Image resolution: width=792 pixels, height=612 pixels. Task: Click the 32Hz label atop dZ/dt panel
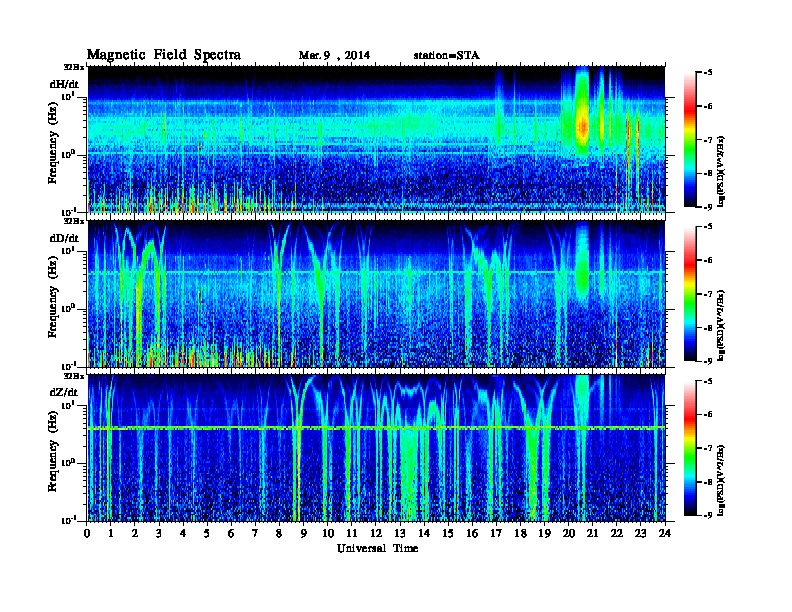[x=74, y=376]
